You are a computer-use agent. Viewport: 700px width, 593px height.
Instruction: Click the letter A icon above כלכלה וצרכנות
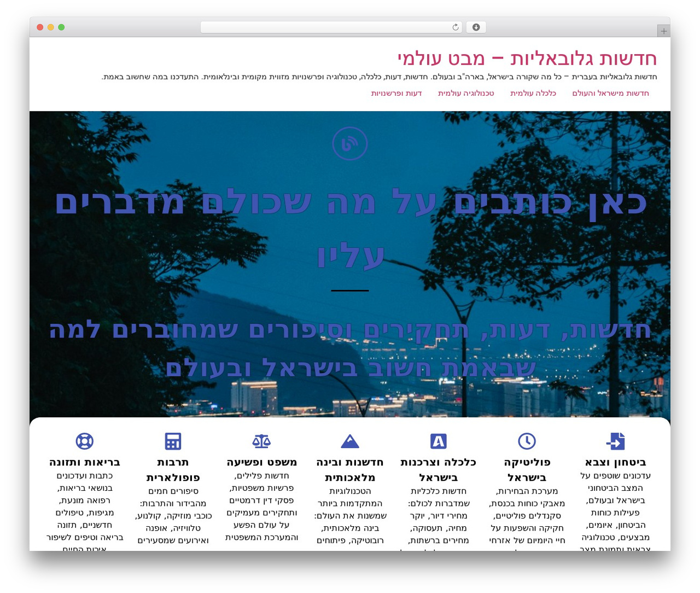coord(439,441)
